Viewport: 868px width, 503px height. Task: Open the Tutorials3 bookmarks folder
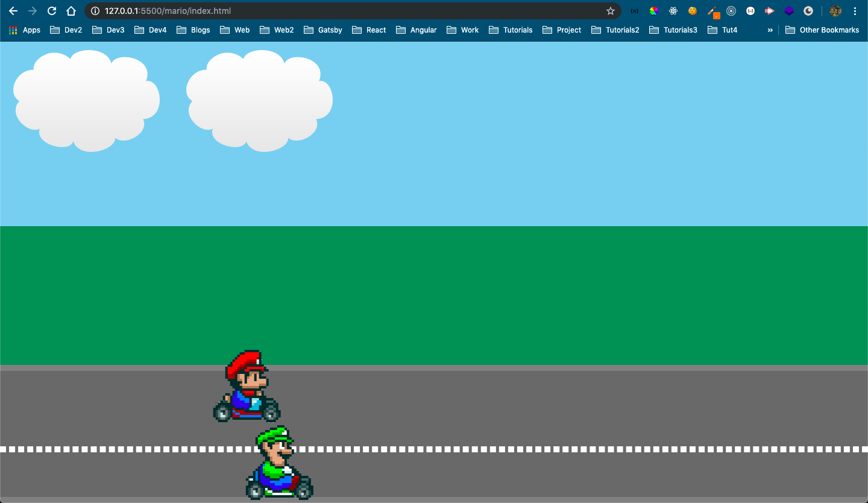pyautogui.click(x=673, y=30)
